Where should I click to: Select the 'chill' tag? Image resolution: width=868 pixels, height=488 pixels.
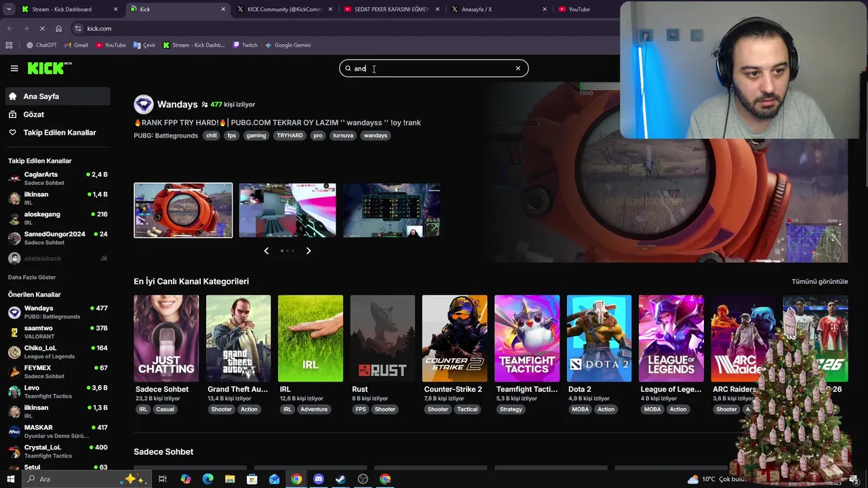tap(212, 136)
